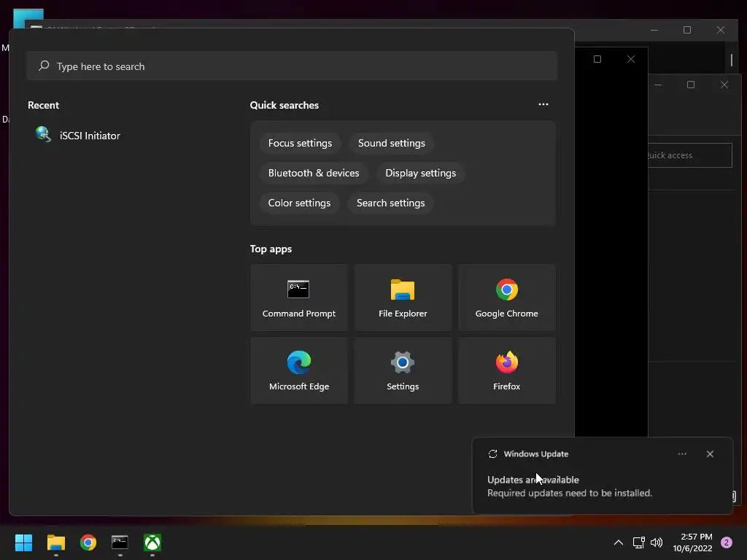This screenshot has width=747, height=560.
Task: Choose Search settings quick search
Action: point(390,203)
